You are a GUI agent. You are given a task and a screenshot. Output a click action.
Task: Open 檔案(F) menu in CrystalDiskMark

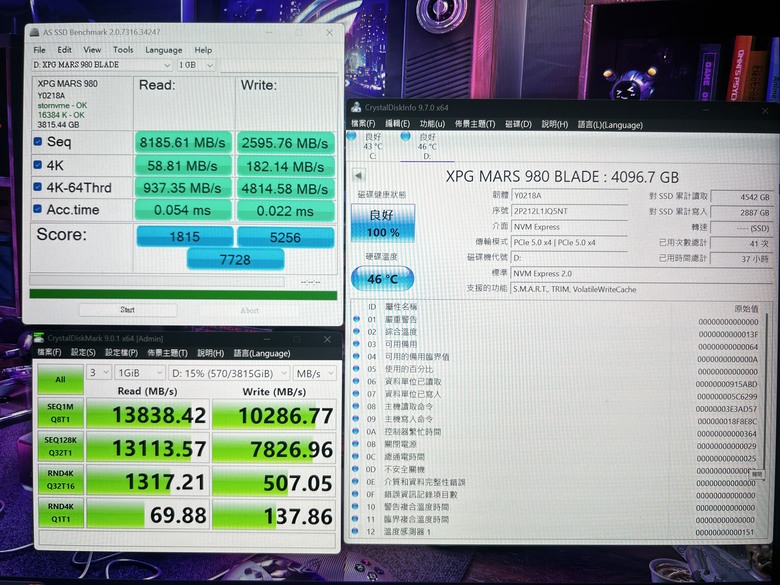[49, 352]
